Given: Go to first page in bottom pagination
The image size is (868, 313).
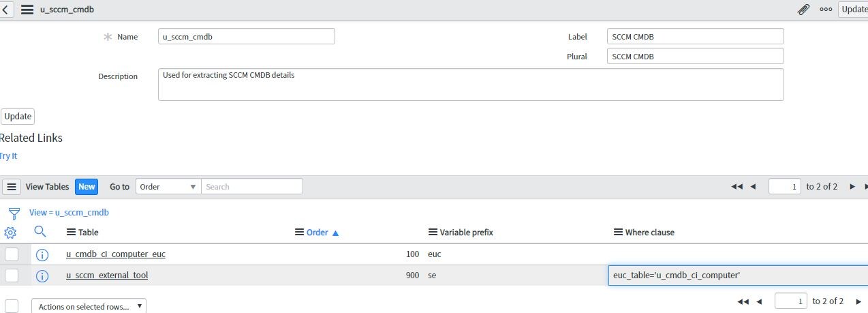Looking at the screenshot, I should click(x=743, y=301).
